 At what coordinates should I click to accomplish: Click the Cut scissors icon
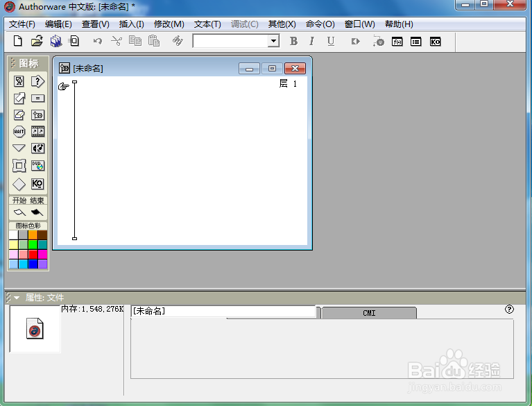pos(117,42)
